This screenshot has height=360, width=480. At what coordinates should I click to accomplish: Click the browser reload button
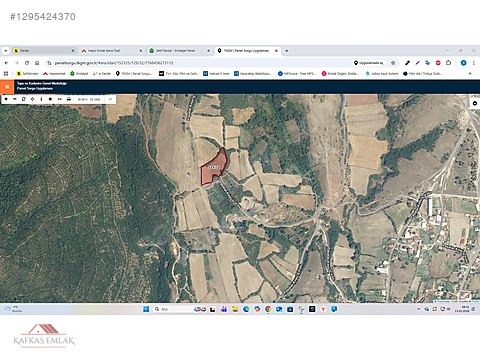[27, 63]
